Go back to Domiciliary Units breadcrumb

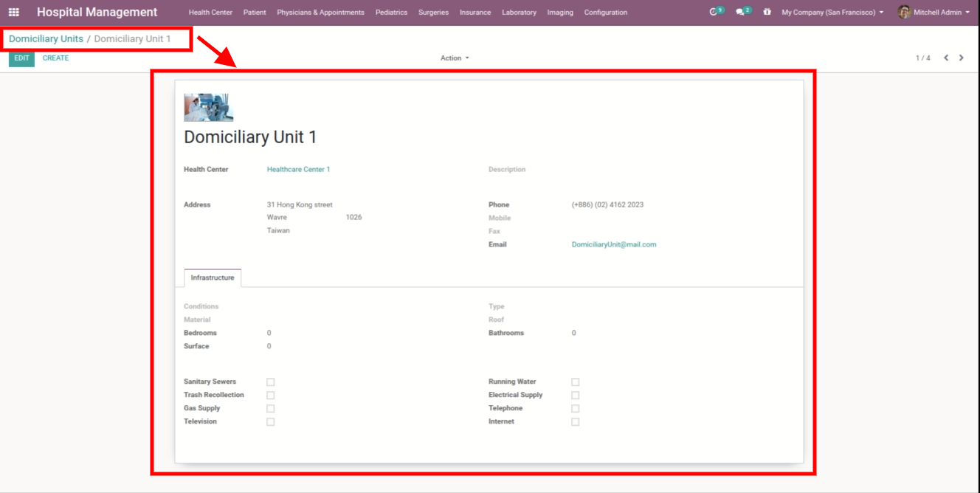tap(46, 39)
